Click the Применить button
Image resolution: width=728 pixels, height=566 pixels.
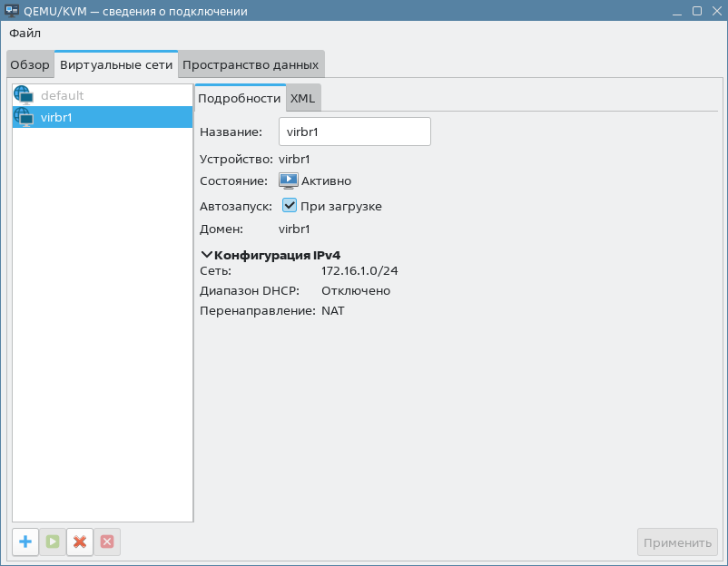click(677, 542)
